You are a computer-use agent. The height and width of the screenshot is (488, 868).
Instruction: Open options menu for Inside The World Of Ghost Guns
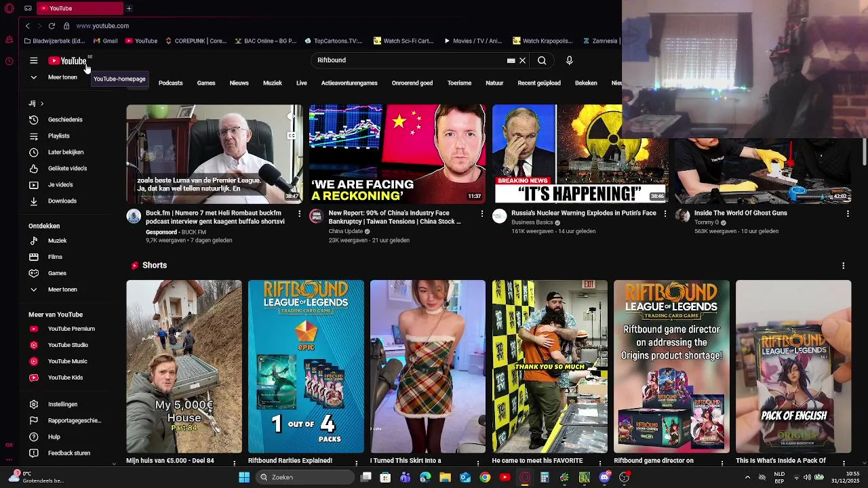pos(848,213)
